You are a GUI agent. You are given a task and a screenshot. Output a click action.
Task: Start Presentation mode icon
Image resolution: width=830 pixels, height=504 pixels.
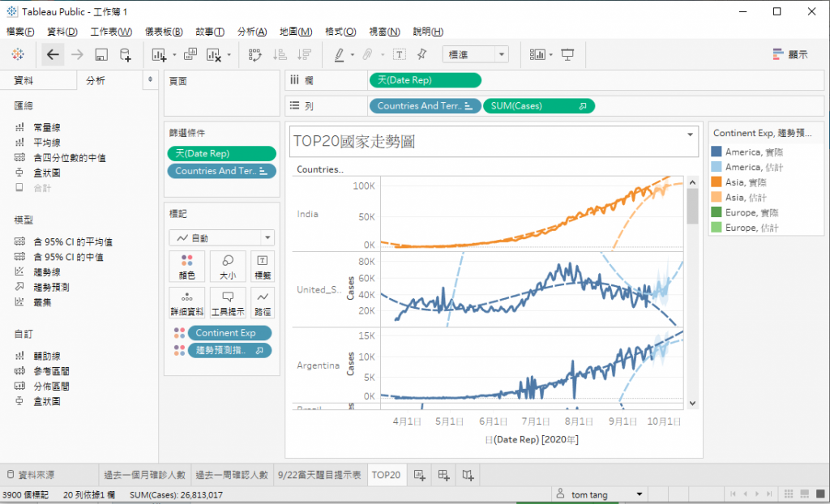[x=568, y=54]
